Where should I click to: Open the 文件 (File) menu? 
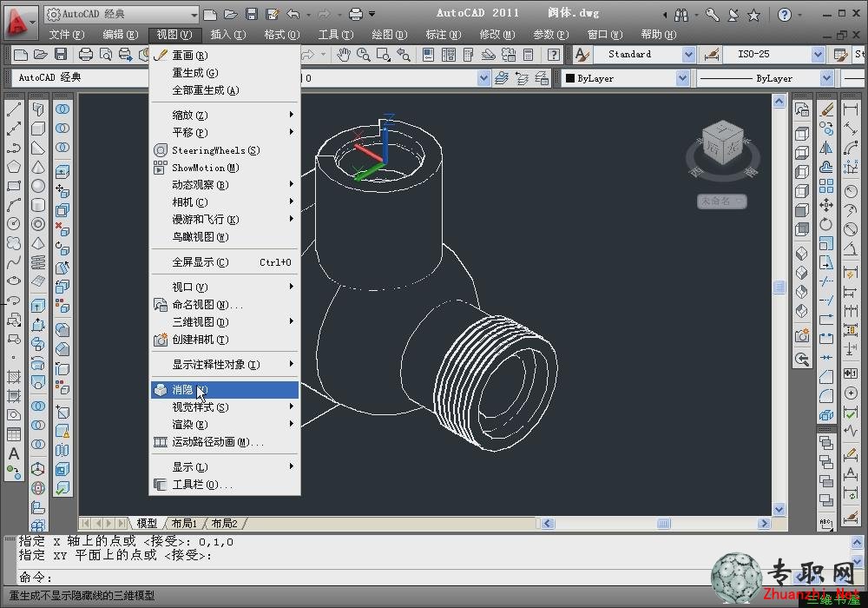coord(67,35)
